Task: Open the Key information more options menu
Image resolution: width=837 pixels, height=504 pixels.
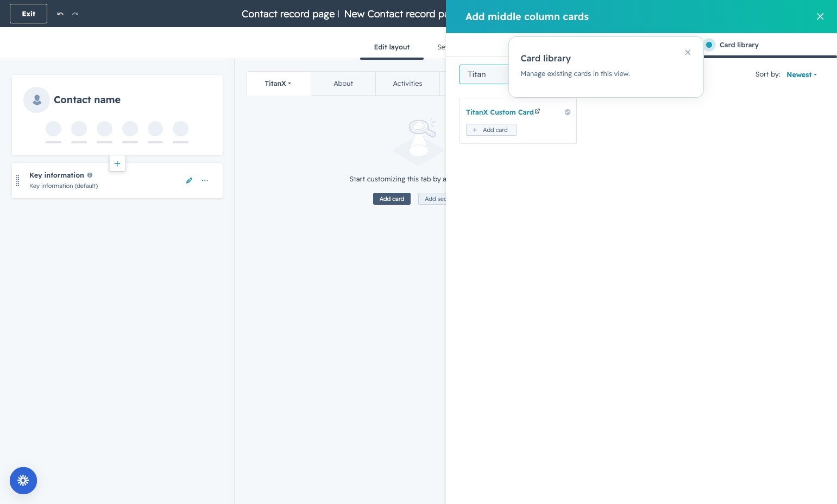Action: coord(205,180)
